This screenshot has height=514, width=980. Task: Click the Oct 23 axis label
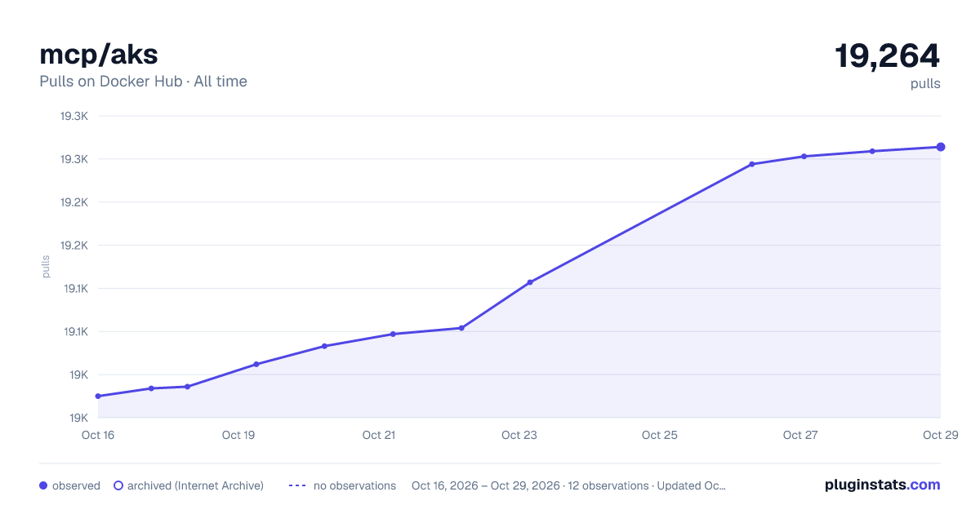[x=519, y=435]
